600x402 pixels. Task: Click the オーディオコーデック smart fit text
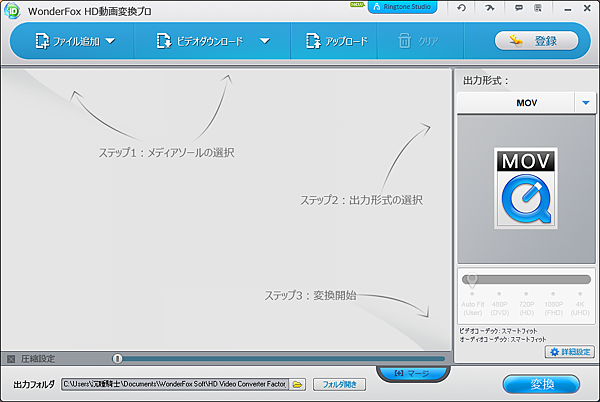pyautogui.click(x=503, y=339)
